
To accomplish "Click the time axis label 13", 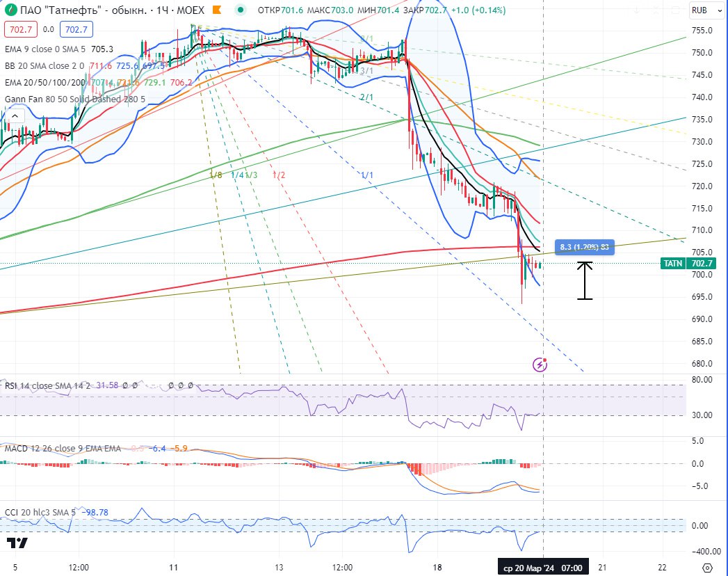I will click(x=279, y=568).
